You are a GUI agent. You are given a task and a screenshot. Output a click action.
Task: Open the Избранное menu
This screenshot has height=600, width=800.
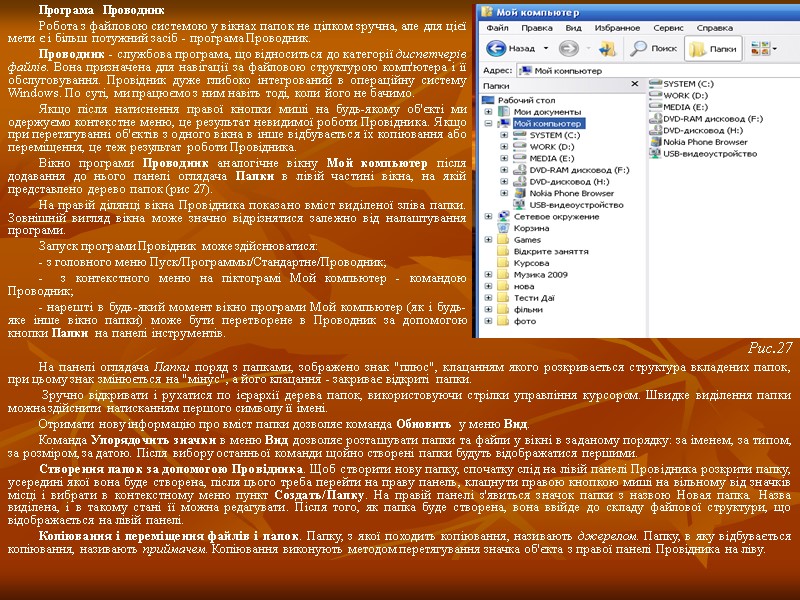[x=617, y=28]
